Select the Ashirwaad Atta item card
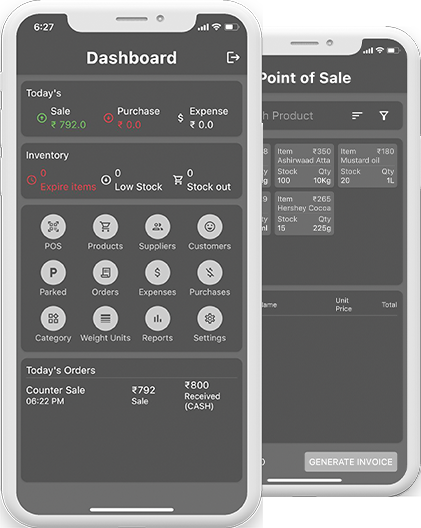The width and height of the screenshot is (421, 528). pyautogui.click(x=304, y=166)
